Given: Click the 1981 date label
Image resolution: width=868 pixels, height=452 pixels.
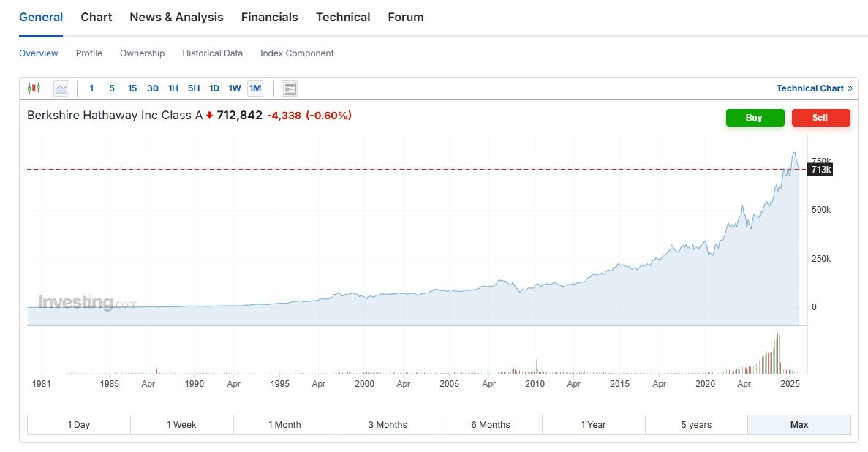Looking at the screenshot, I should click(42, 383).
